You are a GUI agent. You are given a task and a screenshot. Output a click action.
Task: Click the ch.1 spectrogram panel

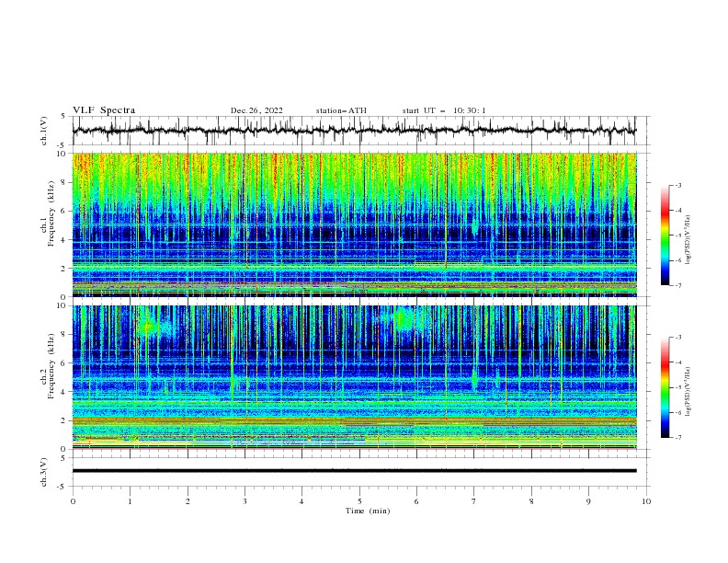[354, 224]
